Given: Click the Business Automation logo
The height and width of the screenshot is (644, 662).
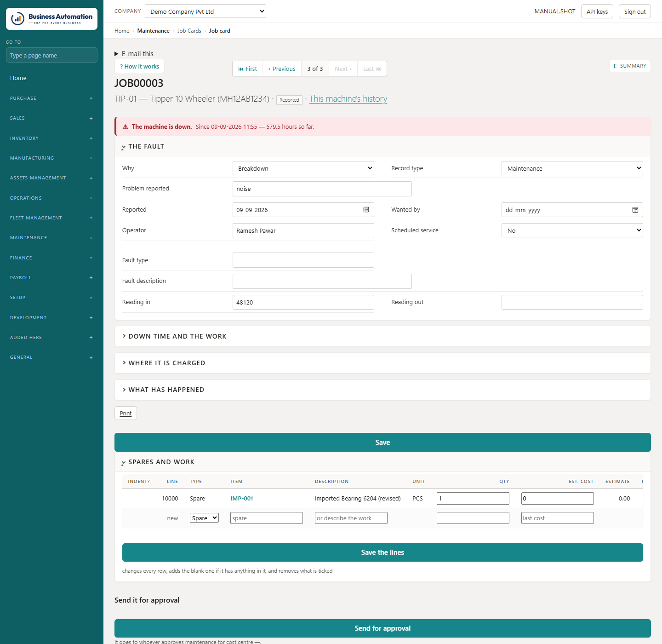Looking at the screenshot, I should click(x=51, y=19).
